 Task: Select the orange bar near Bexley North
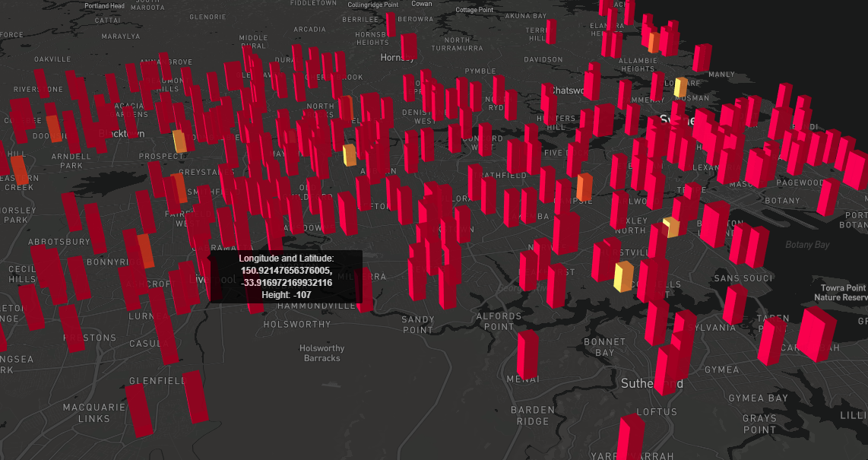click(670, 227)
